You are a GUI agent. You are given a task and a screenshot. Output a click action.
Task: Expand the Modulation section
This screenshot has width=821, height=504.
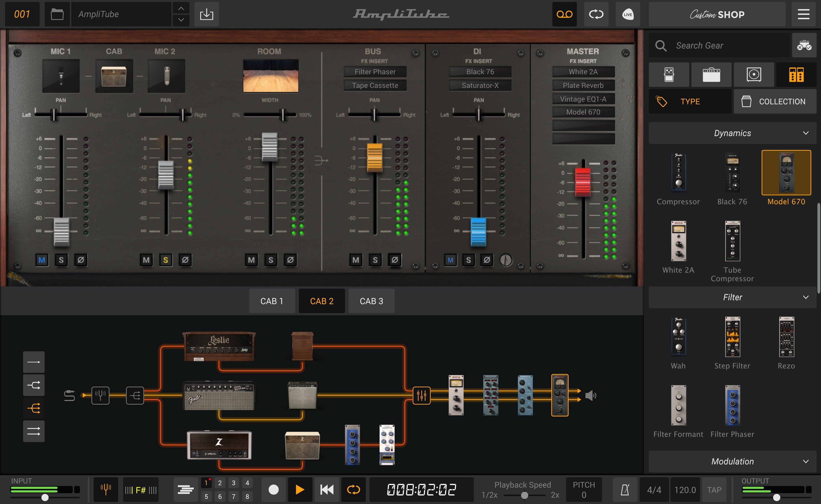pyautogui.click(x=807, y=461)
